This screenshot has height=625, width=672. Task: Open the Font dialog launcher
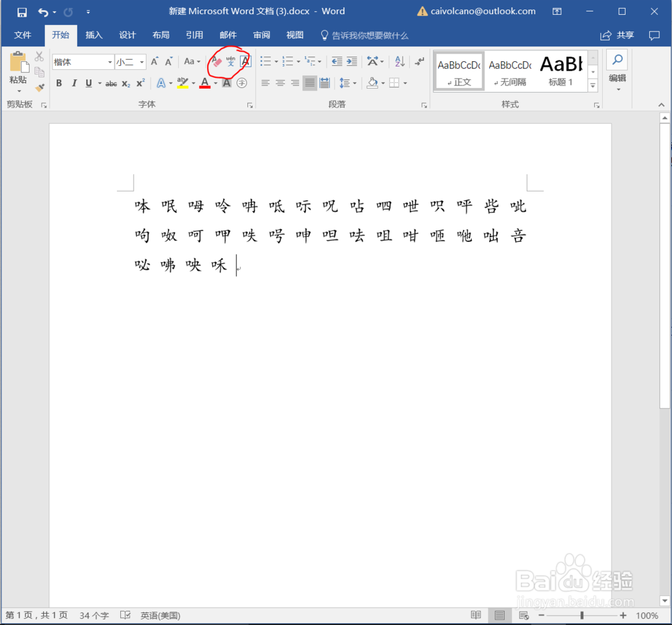250,106
